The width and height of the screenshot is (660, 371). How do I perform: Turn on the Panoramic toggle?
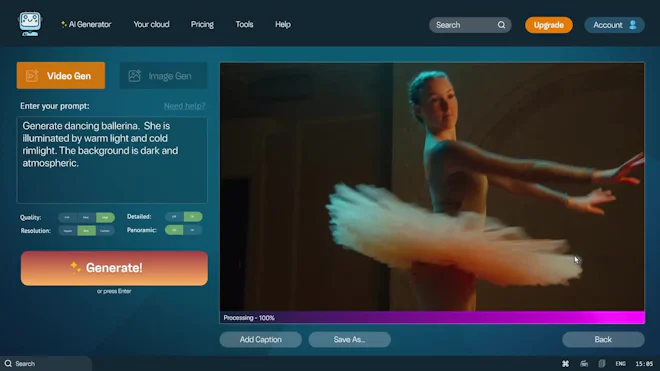(192, 230)
